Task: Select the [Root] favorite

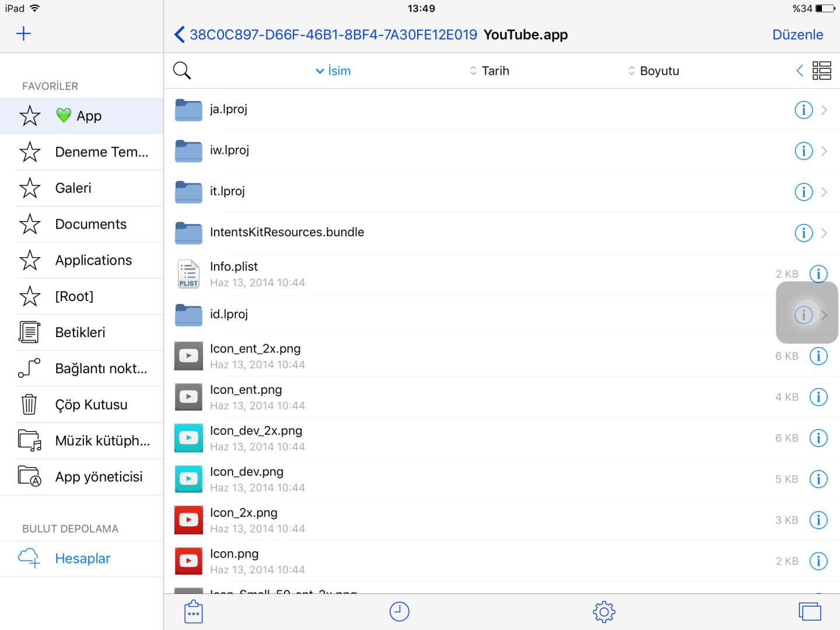Action: point(82,296)
